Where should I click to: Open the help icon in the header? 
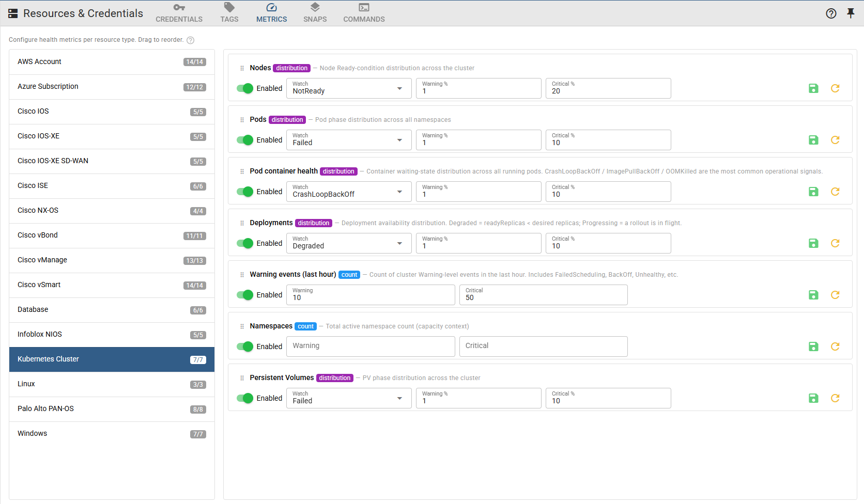pyautogui.click(x=831, y=13)
